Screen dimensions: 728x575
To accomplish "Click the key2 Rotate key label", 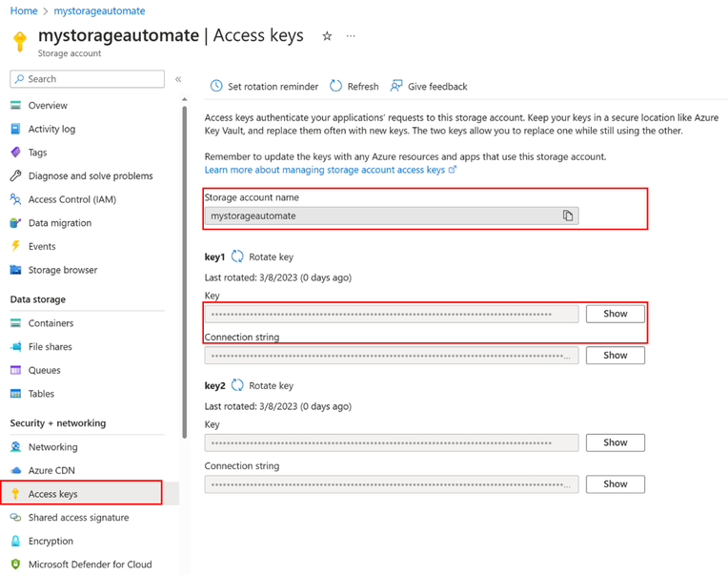I will click(x=272, y=385).
